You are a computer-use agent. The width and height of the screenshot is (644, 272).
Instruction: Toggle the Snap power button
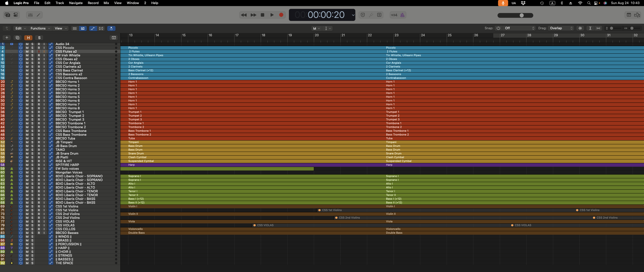point(498,28)
